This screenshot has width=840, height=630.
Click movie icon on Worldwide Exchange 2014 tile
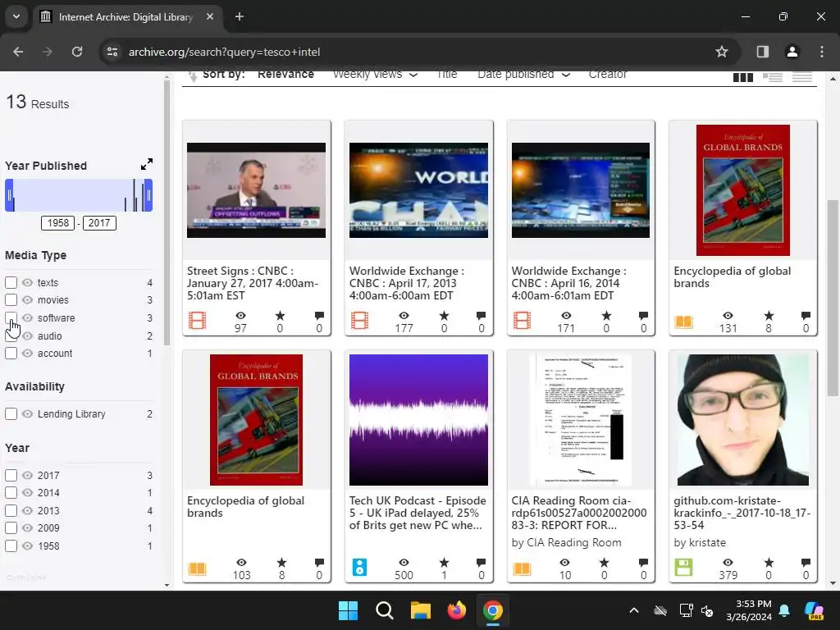pos(522,321)
